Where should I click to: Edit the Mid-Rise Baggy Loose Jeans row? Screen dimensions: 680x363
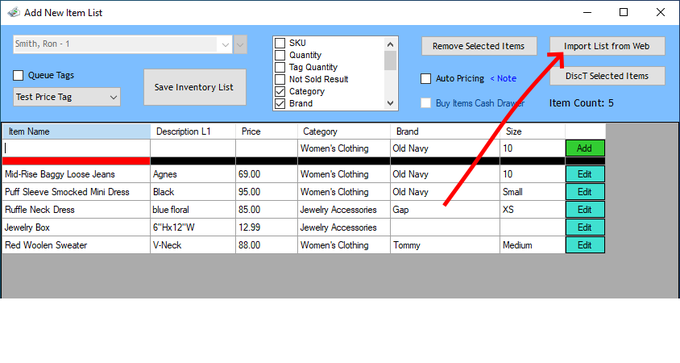(x=585, y=174)
